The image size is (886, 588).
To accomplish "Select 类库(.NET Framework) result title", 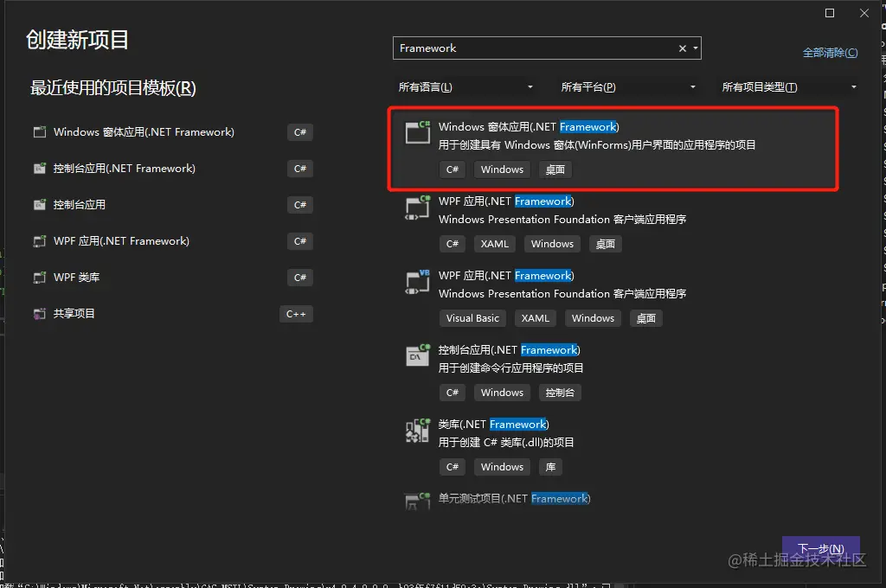I will [x=494, y=425].
